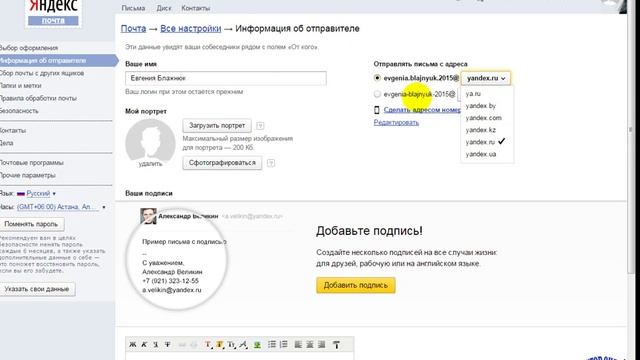640x360 pixels.
Task: Click the portrait placeholder avatar
Action: pyautogui.click(x=150, y=141)
